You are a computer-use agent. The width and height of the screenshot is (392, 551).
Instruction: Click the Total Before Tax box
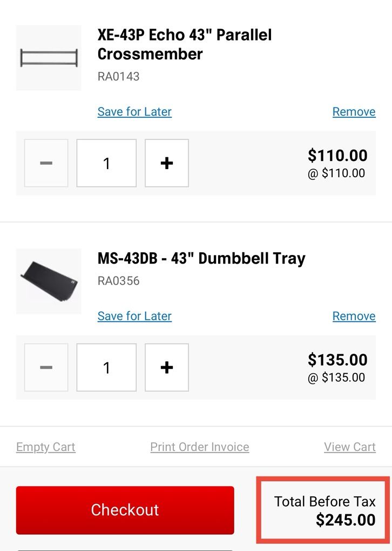(324, 510)
